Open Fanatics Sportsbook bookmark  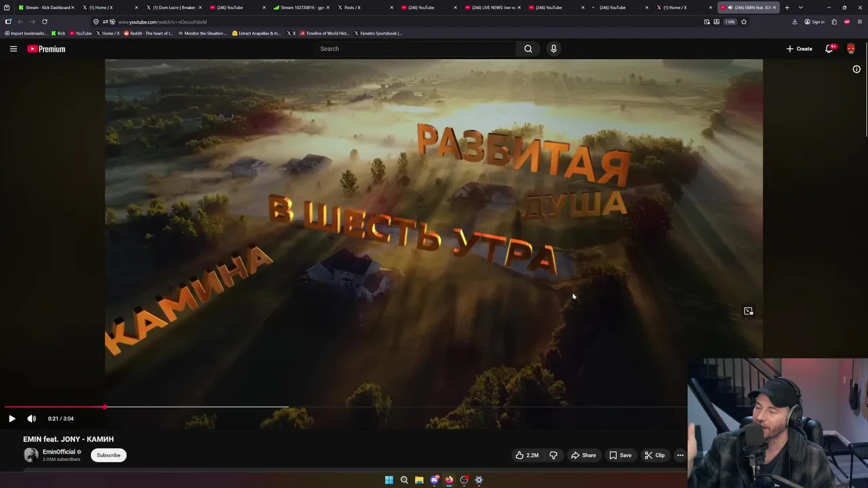378,33
